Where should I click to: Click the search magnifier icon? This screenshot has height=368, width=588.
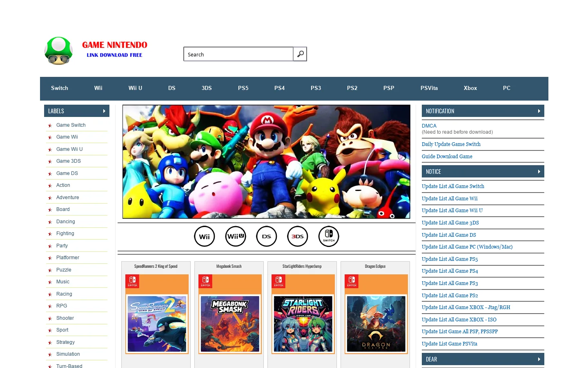300,54
